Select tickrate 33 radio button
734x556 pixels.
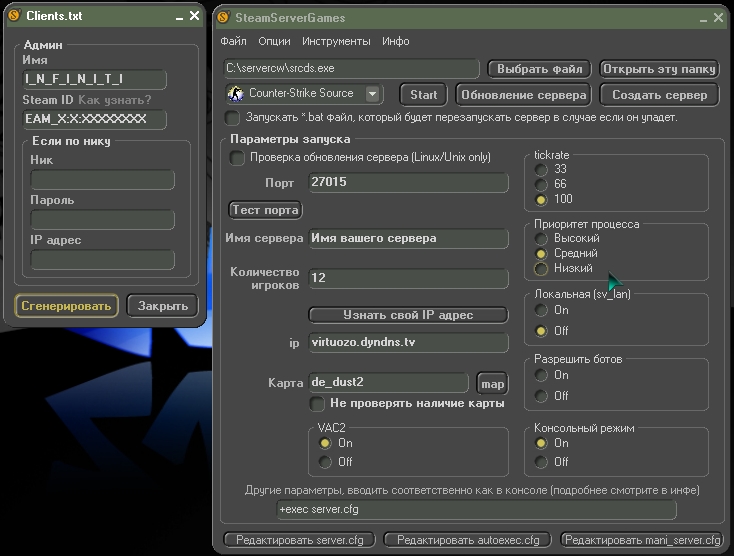541,169
